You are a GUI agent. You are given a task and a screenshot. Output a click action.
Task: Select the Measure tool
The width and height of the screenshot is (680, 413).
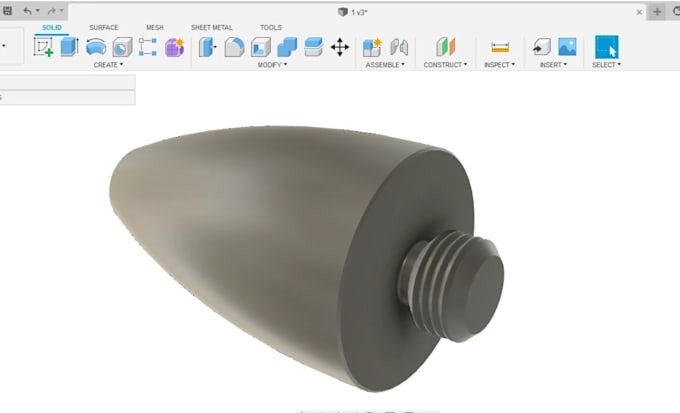pos(500,47)
